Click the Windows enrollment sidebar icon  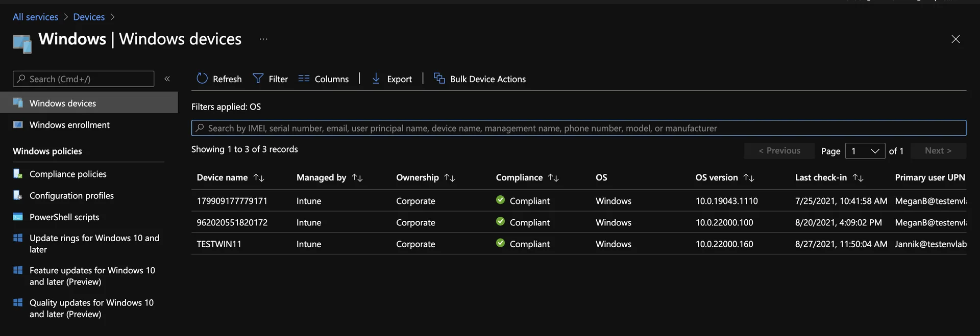pos(18,124)
